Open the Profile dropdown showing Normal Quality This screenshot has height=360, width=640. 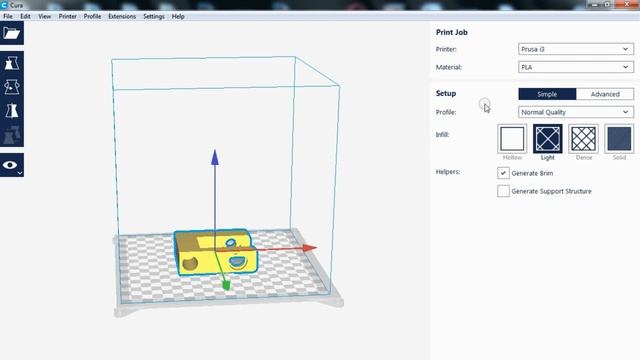(576, 112)
